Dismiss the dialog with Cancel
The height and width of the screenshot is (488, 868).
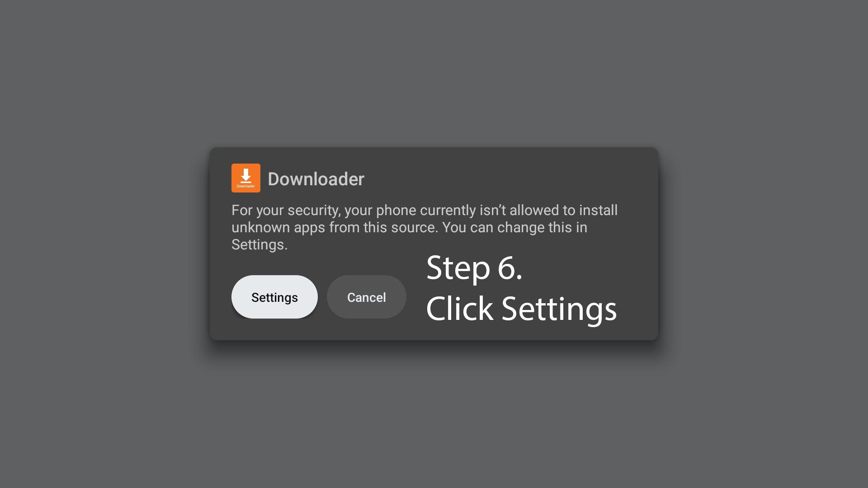[366, 297]
